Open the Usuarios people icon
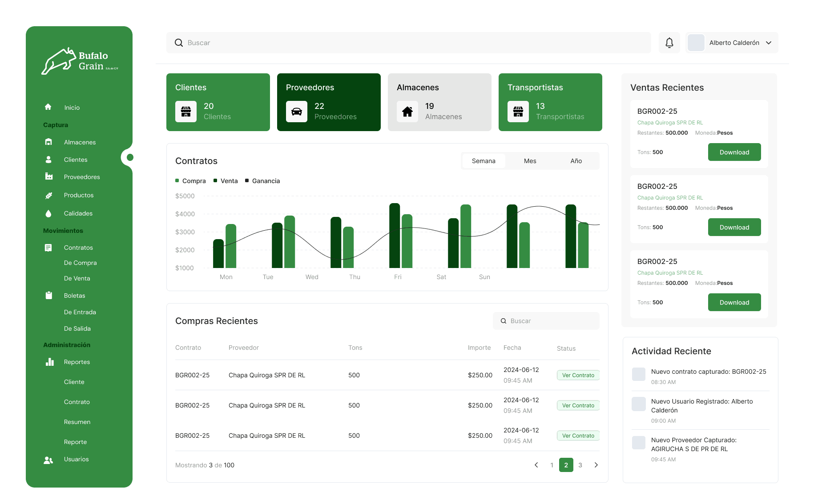The image size is (822, 504). 48,460
